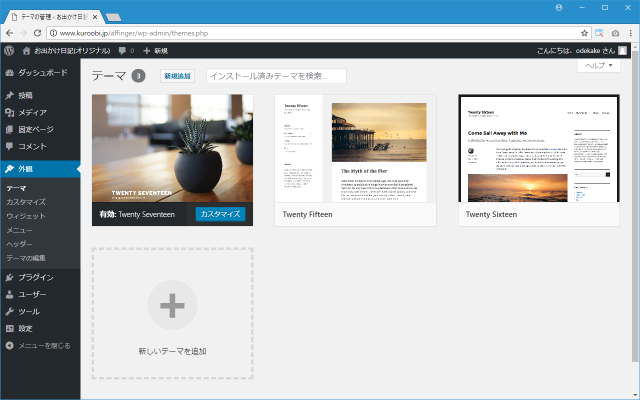Select the Twenty Sixteen theme thumbnail
Viewport: 640px width, 400px height.
[x=539, y=149]
